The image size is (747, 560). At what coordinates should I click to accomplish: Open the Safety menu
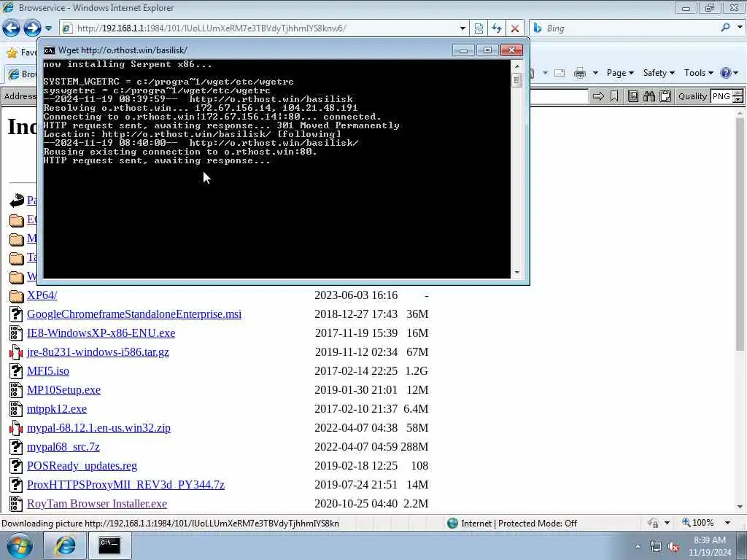tap(659, 73)
